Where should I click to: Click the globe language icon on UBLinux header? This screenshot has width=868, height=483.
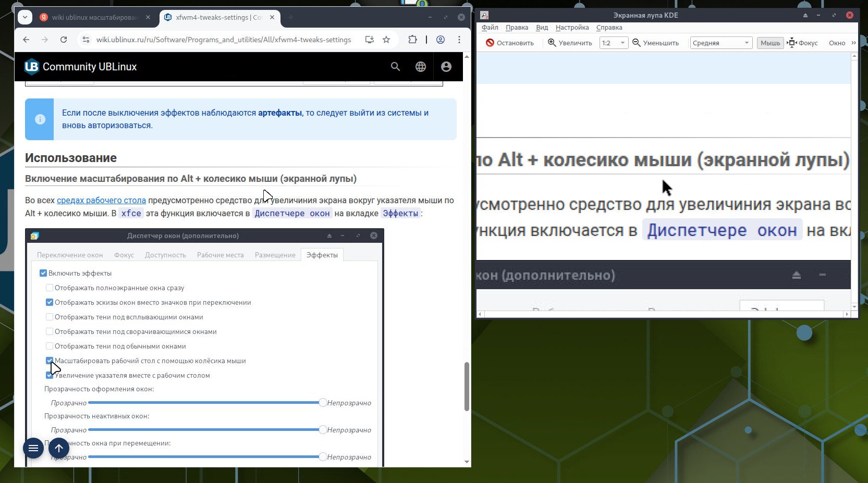[421, 67]
